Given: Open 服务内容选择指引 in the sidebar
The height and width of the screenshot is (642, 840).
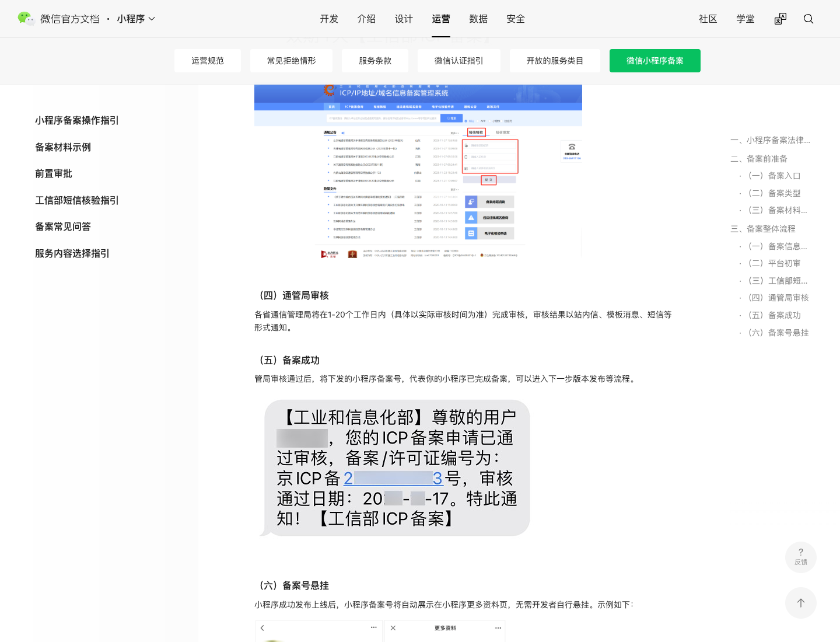Looking at the screenshot, I should point(72,253).
